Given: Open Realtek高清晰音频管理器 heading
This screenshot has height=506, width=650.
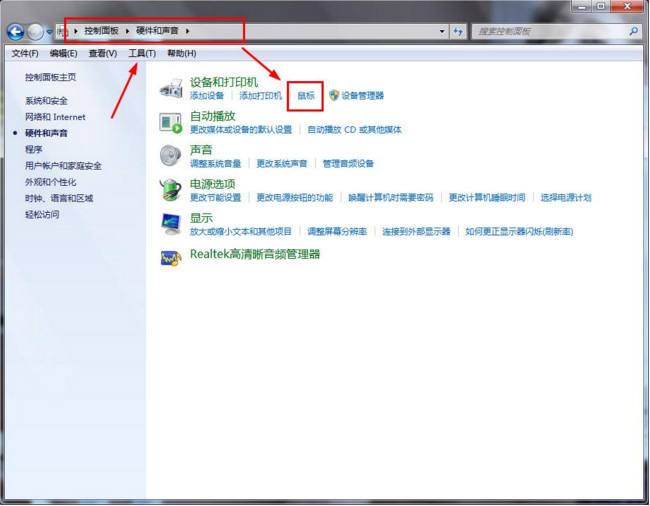Looking at the screenshot, I should 255,254.
